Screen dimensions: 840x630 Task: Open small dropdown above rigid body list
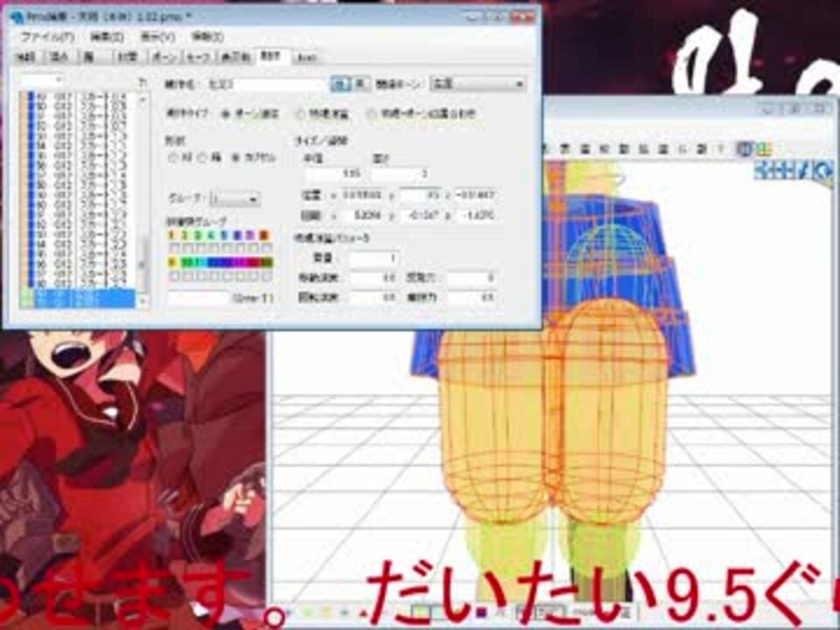(42, 80)
